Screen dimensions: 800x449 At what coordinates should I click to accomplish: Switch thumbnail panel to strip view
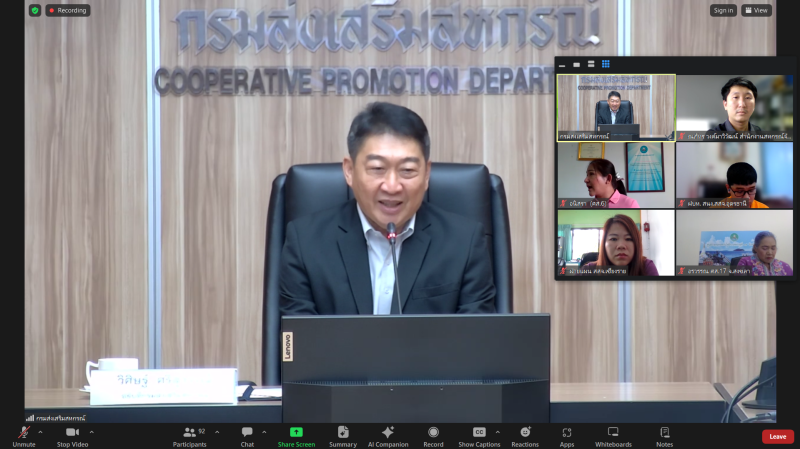pyautogui.click(x=591, y=64)
